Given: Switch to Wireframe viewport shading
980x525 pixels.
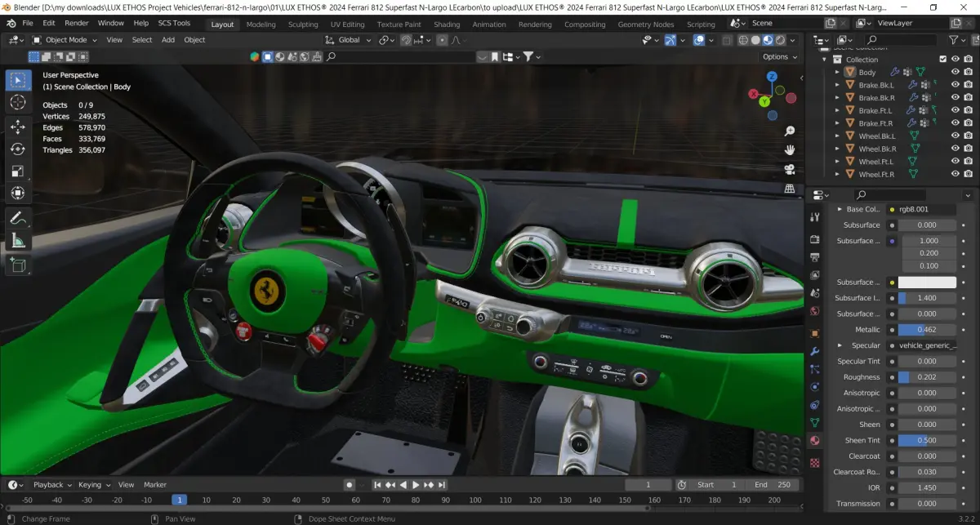Looking at the screenshot, I should click(743, 39).
